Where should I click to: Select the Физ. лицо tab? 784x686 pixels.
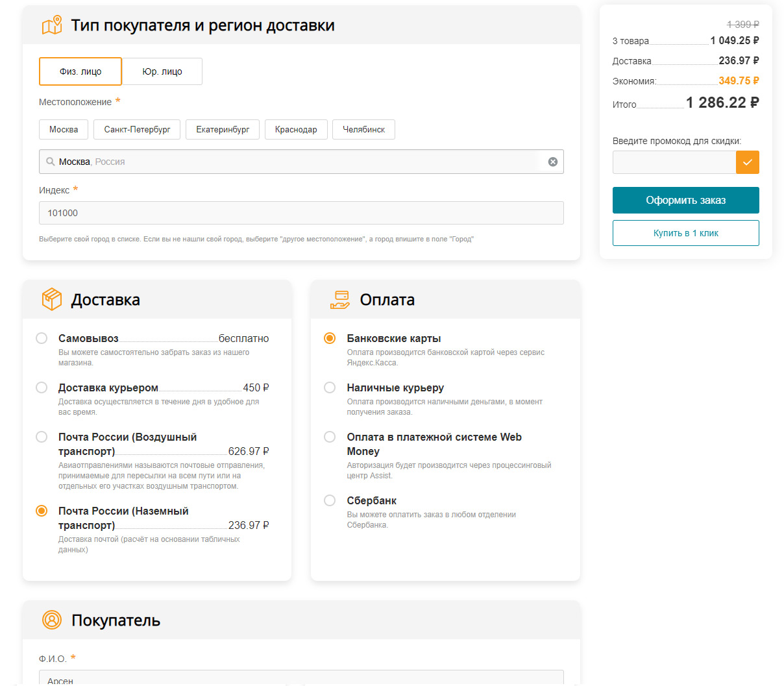click(x=80, y=71)
